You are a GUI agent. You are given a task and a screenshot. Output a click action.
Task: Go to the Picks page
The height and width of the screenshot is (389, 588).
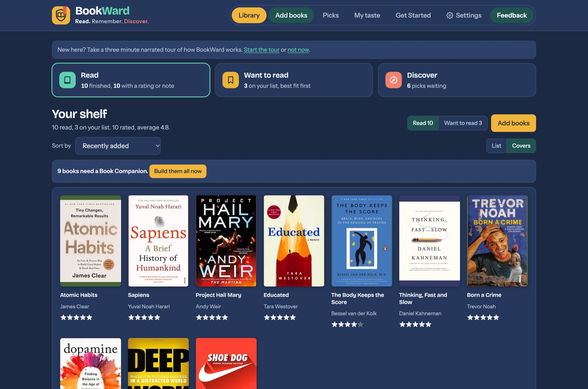pyautogui.click(x=331, y=15)
